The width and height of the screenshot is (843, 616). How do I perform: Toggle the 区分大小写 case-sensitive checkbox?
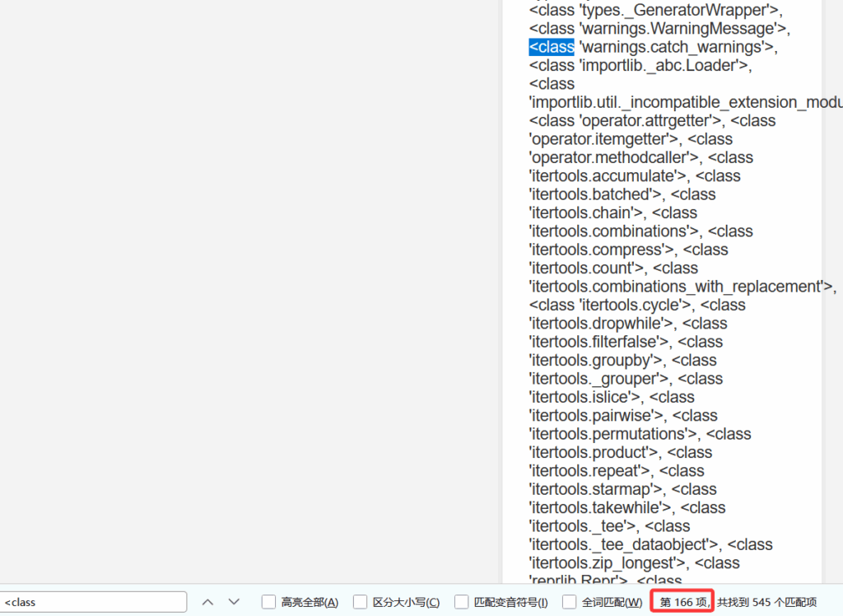(360, 602)
